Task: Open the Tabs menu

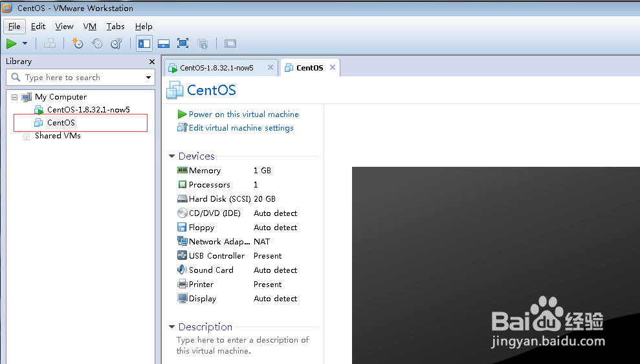Action: (115, 27)
